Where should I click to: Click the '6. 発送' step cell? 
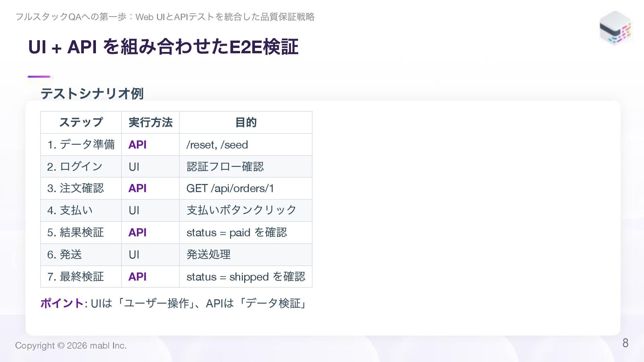tap(64, 254)
